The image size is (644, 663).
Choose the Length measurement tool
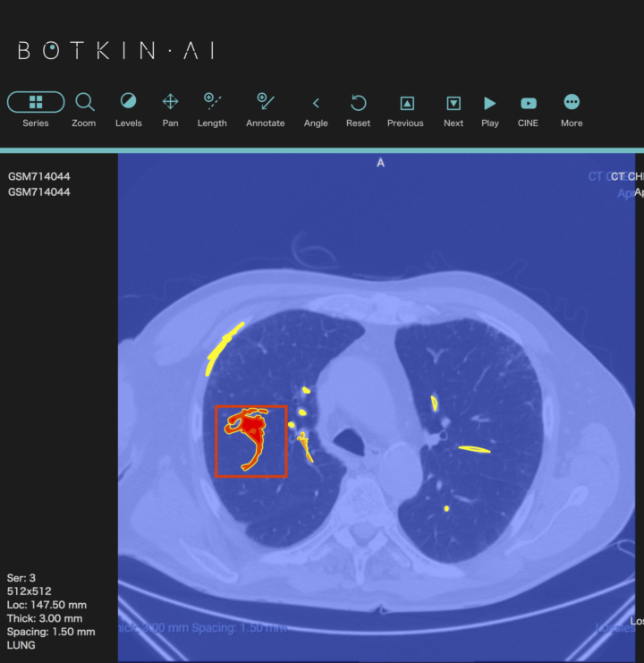click(212, 102)
